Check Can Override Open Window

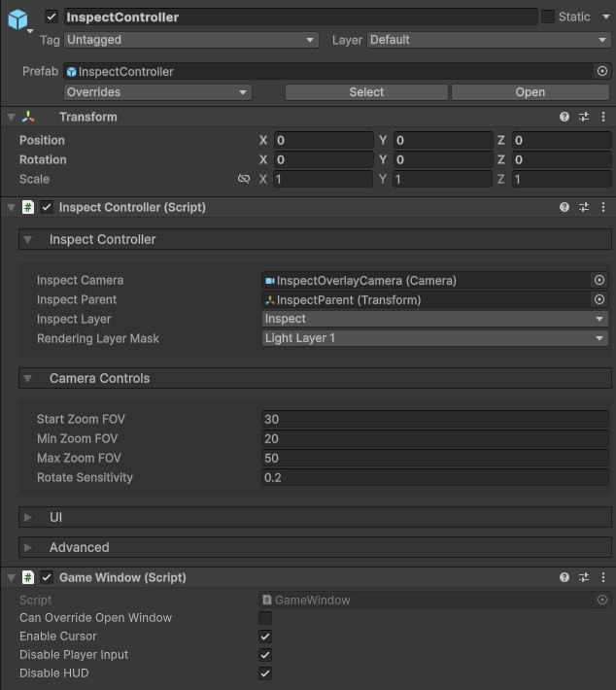265,618
